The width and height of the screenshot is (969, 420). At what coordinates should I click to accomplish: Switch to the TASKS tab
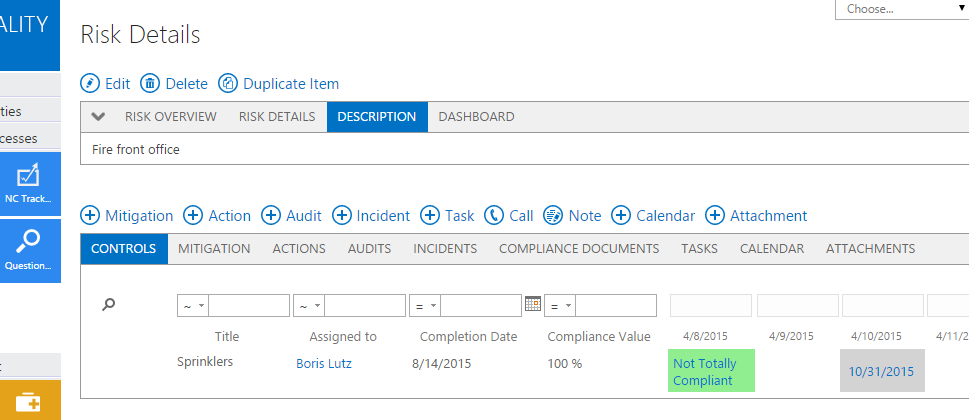(x=700, y=249)
